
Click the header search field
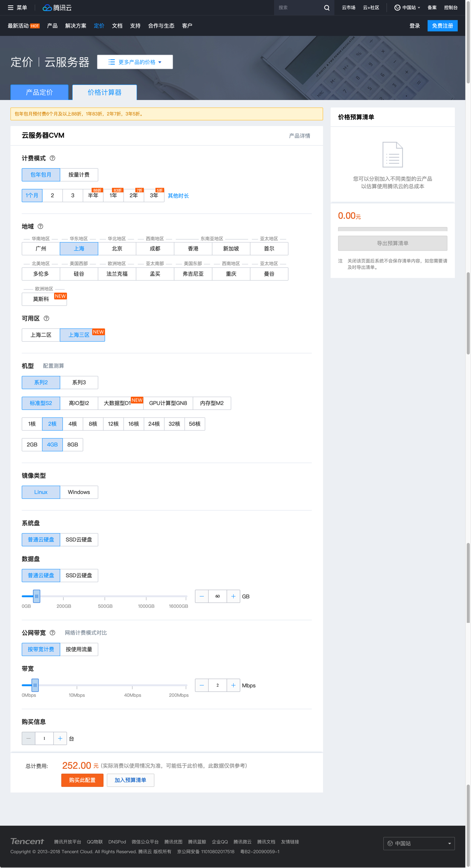[300, 8]
